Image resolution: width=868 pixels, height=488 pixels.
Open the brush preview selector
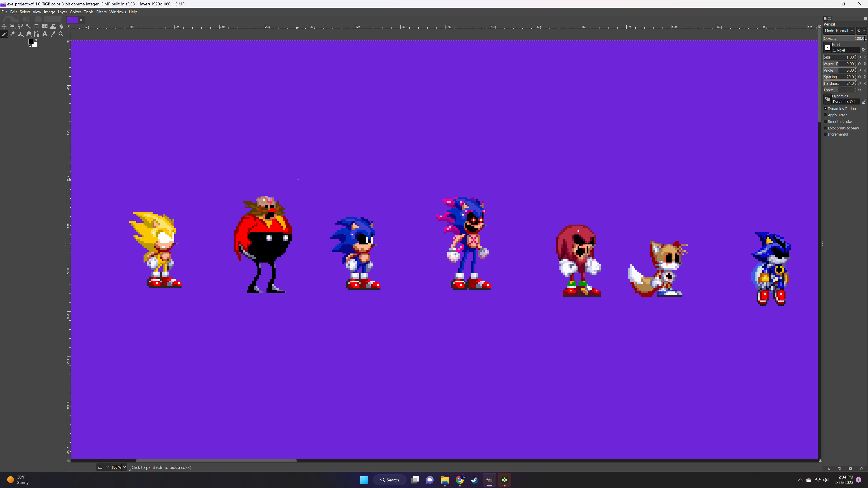[827, 47]
